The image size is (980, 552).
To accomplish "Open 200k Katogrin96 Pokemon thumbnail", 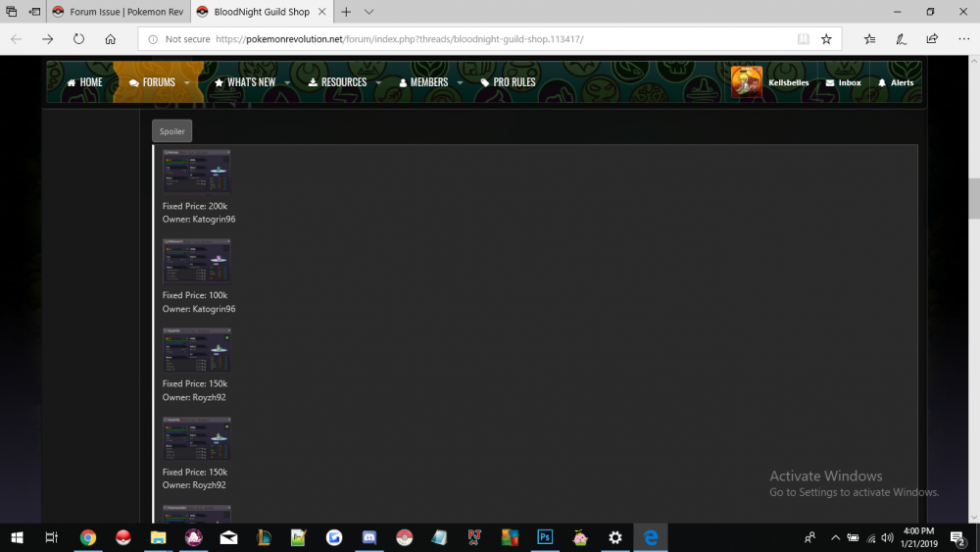I will 196,172.
